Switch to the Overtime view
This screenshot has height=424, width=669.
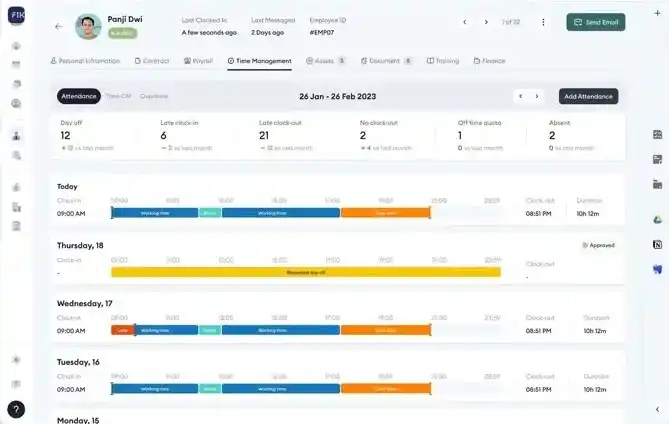154,96
